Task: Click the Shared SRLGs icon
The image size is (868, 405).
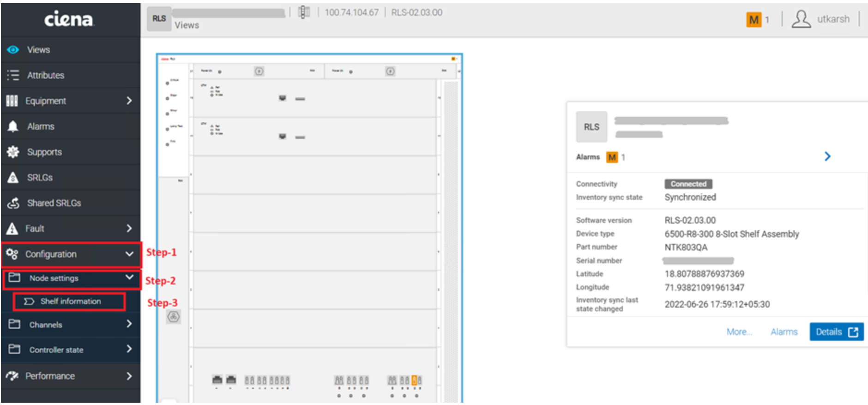Action: 13,203
